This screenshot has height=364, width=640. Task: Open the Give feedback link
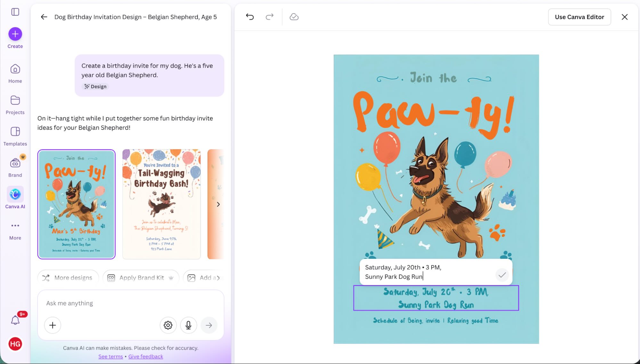(x=146, y=356)
